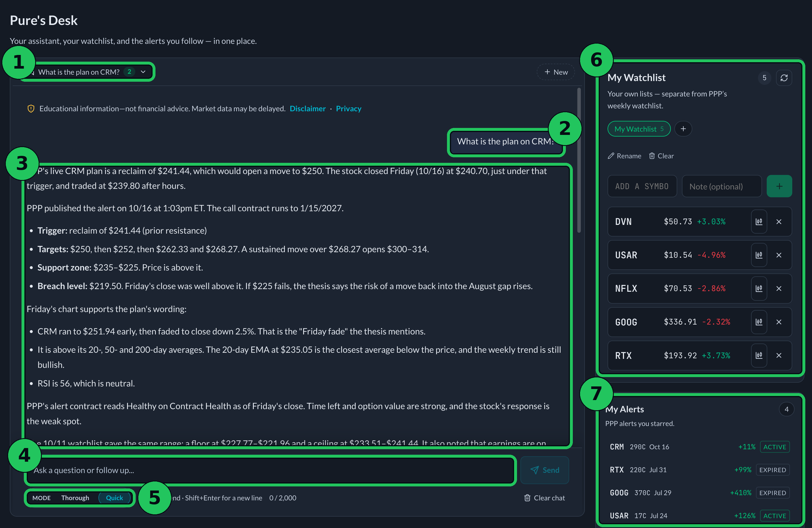Open the CRM 290C Oct 16 alert
Screen dimensions: 812x528
pos(700,447)
